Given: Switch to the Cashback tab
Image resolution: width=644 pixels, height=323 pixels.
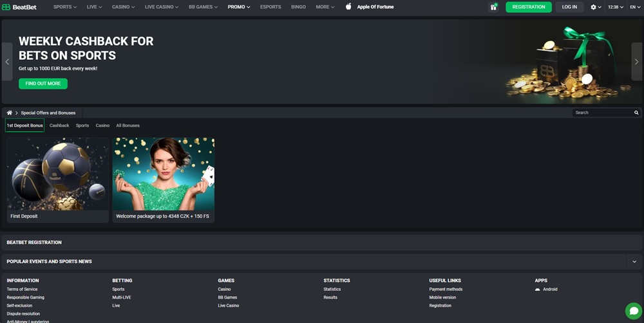Looking at the screenshot, I should [x=59, y=125].
